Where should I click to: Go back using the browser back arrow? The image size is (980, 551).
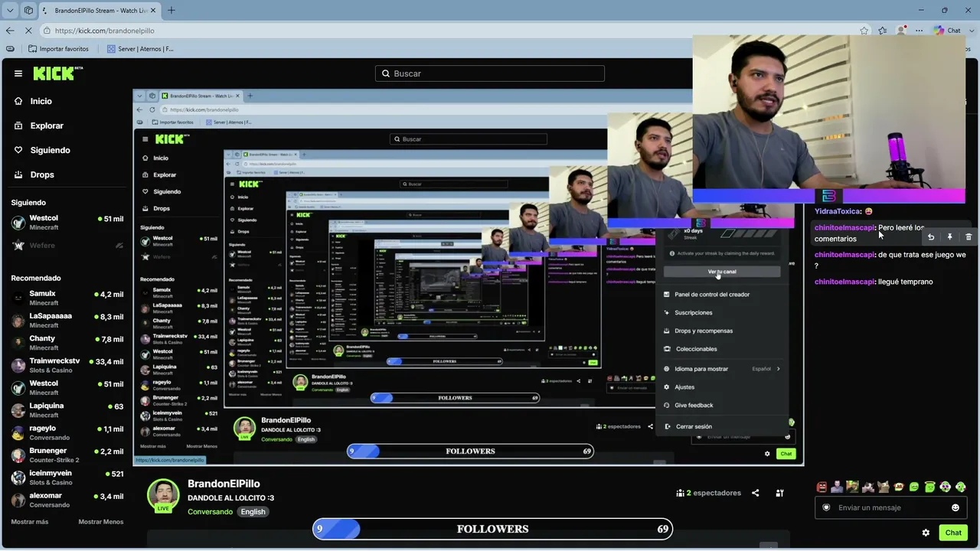10,31
